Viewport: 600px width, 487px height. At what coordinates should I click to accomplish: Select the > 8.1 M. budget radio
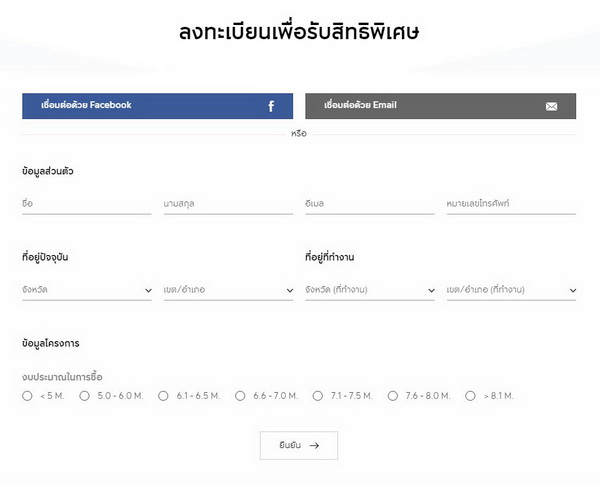pos(470,396)
